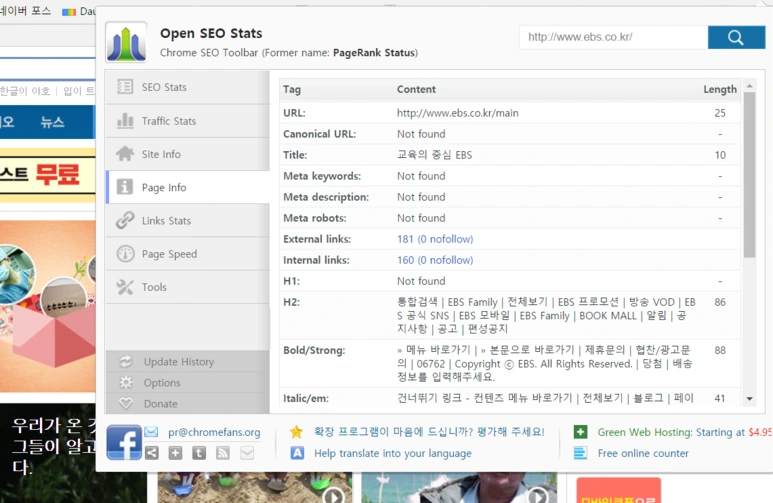The image size is (773, 503).
Task: Click the pr@chromefans.org email link
Action: click(214, 432)
